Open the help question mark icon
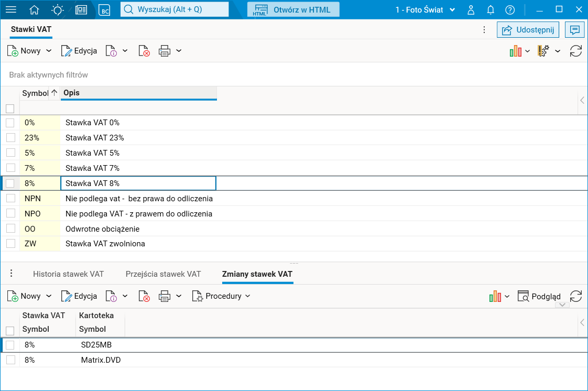588x391 pixels. tap(510, 10)
